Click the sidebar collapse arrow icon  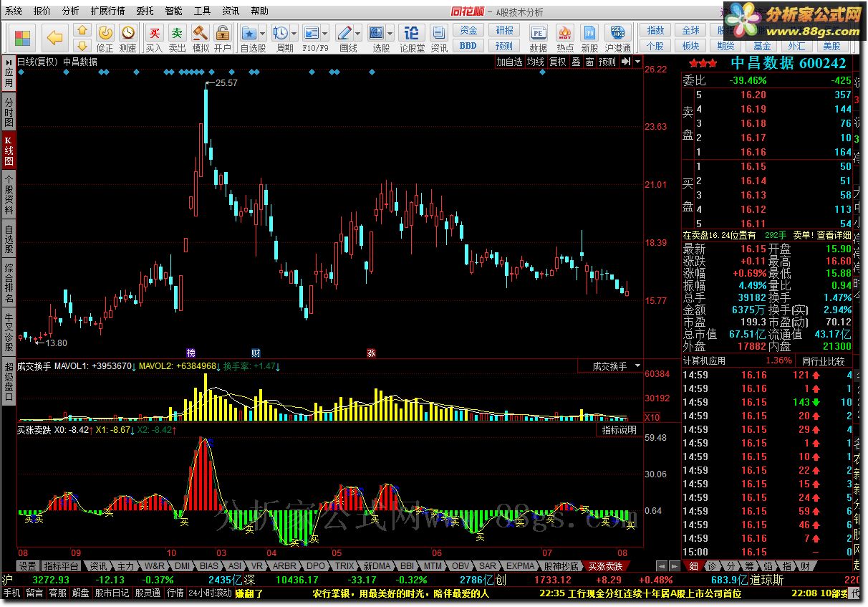9,62
